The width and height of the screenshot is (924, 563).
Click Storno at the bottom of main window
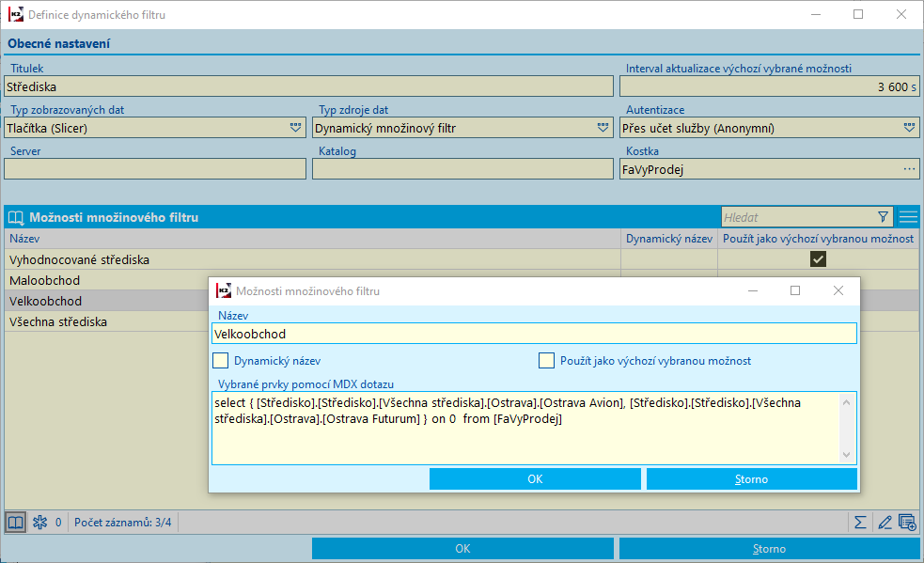tap(769, 548)
